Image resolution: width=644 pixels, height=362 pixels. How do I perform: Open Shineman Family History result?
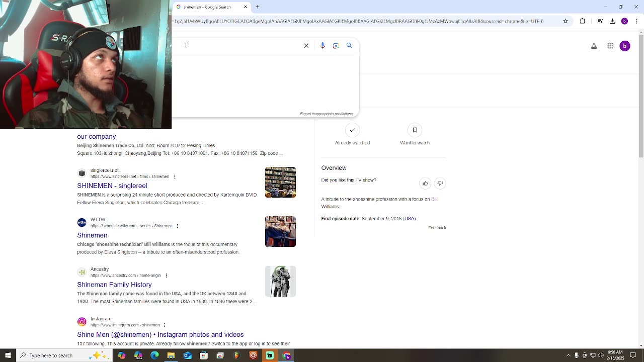click(114, 285)
